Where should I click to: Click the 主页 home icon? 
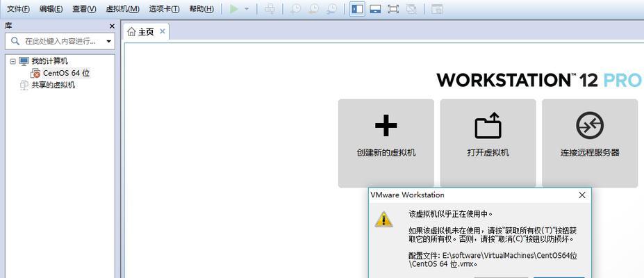coord(131,31)
